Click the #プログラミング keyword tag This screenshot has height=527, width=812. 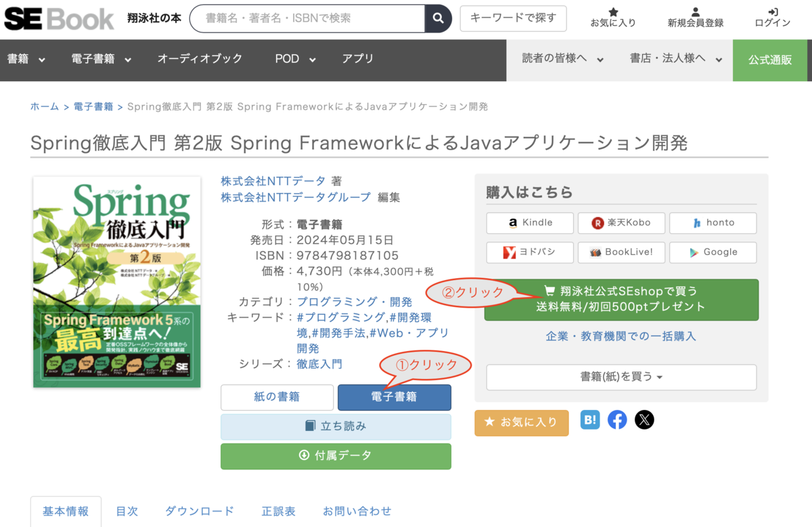pyautogui.click(x=341, y=317)
